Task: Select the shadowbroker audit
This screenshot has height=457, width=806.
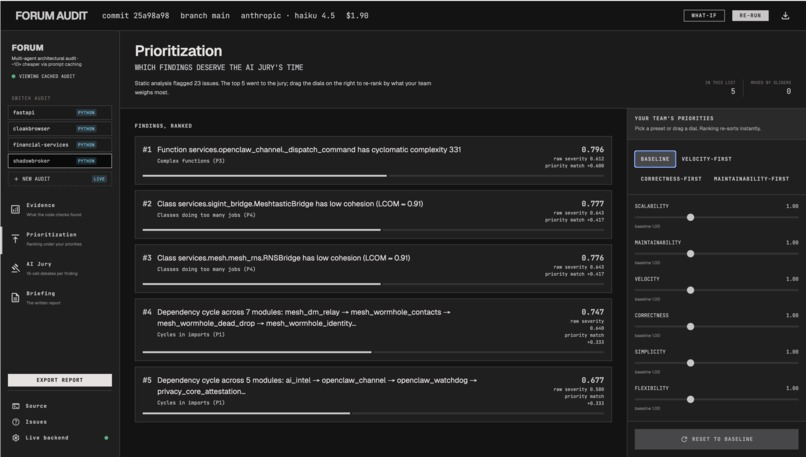Action: point(60,161)
